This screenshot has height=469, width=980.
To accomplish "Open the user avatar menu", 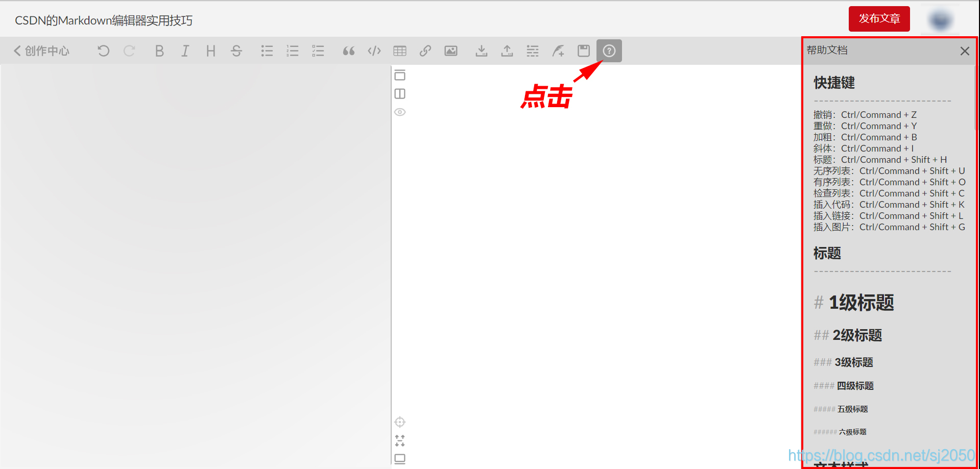I will click(940, 20).
